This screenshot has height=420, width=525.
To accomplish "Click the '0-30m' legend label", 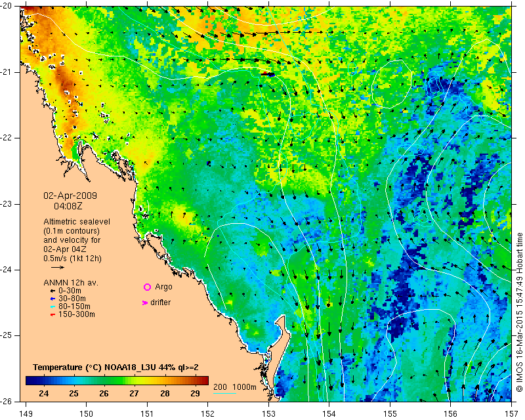I will coord(70,291).
